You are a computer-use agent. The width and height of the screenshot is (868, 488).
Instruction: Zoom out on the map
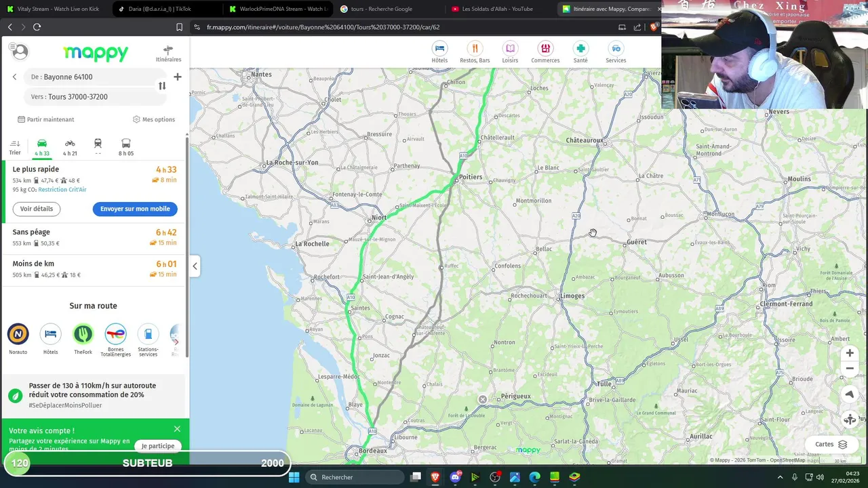tap(850, 368)
